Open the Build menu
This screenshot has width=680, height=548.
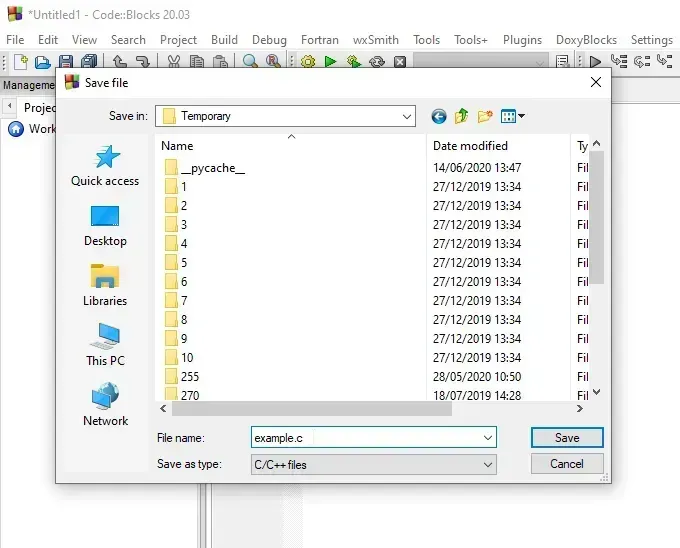224,40
